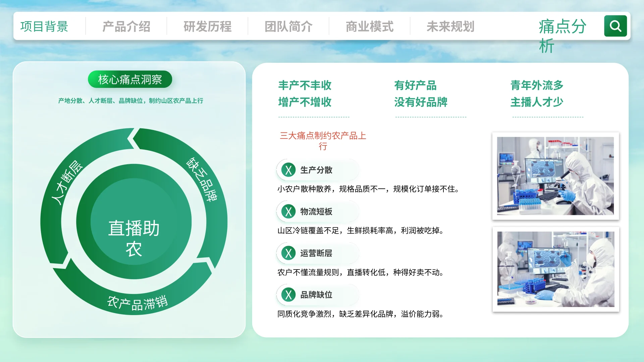
Task: Click the 运营断层 label
Action: click(x=316, y=253)
